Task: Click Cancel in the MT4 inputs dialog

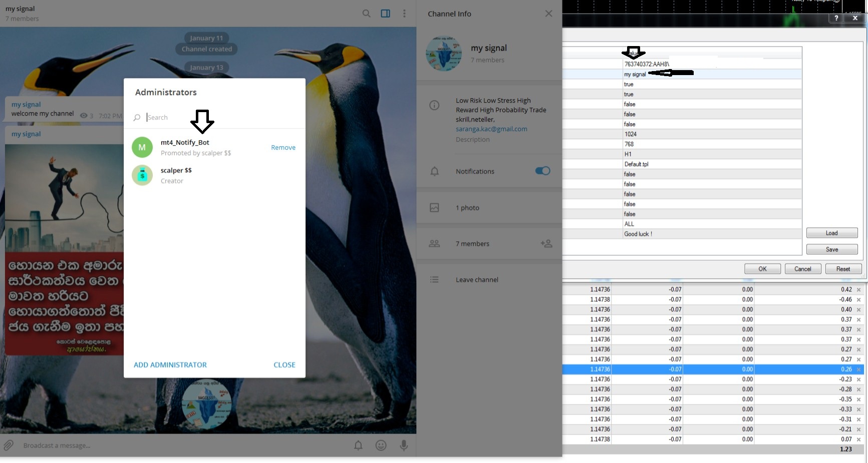Action: click(802, 269)
